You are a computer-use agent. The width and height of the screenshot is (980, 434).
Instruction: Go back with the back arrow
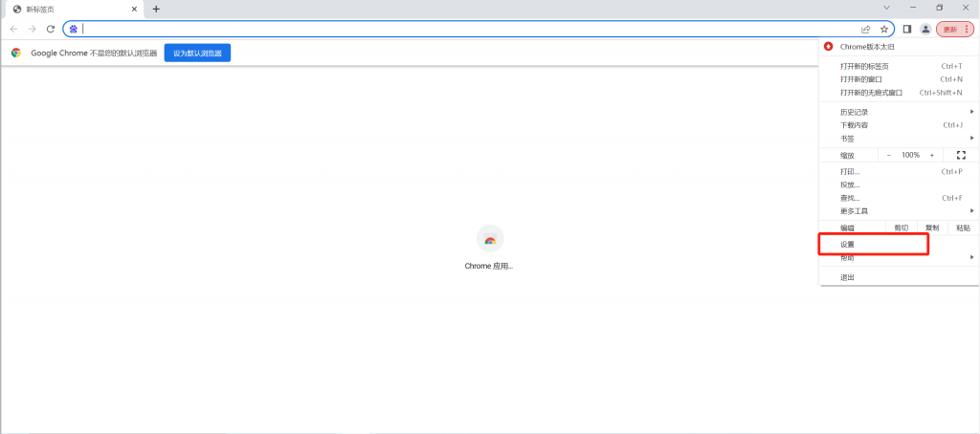click(13, 30)
